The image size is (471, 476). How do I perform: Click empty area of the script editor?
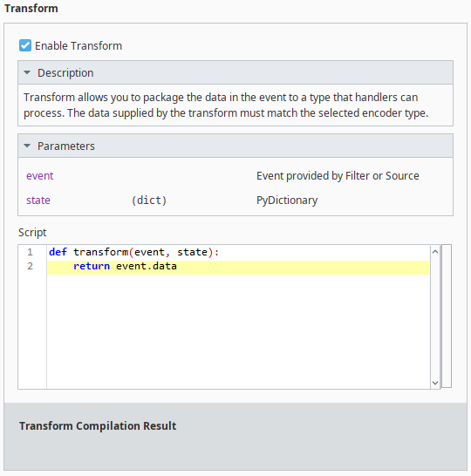[238, 331]
